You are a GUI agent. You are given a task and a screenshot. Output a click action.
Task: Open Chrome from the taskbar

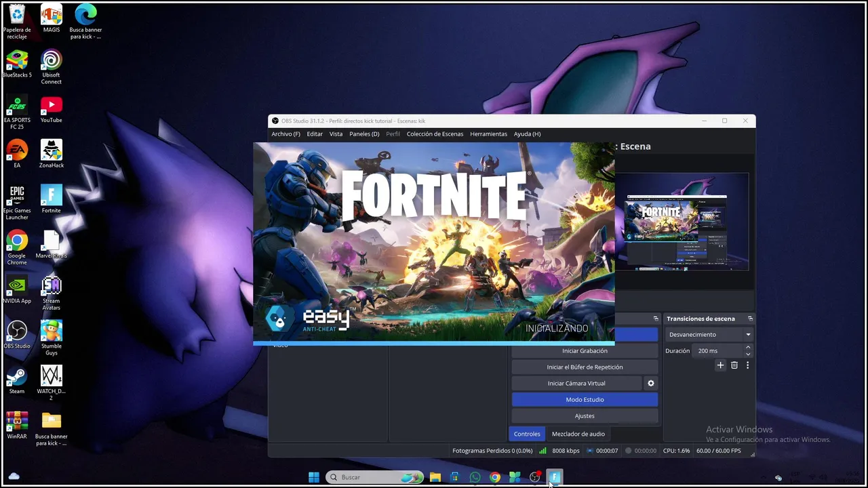click(x=495, y=477)
